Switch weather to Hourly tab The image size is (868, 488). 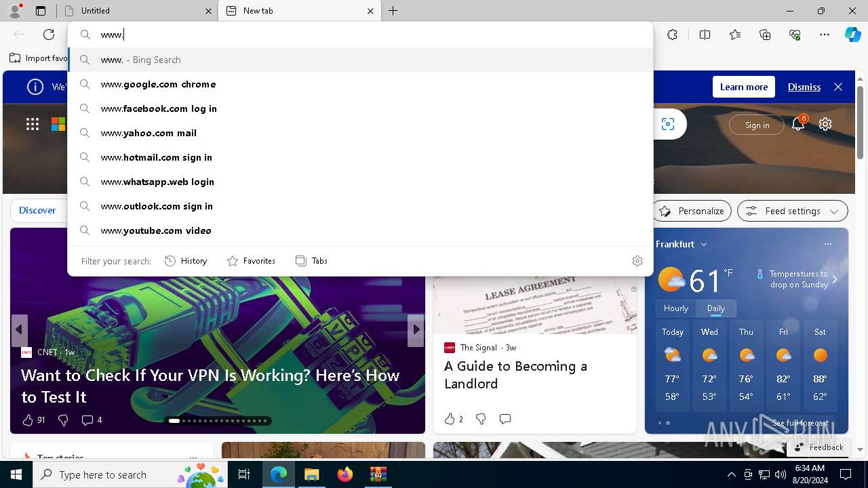[x=676, y=308]
